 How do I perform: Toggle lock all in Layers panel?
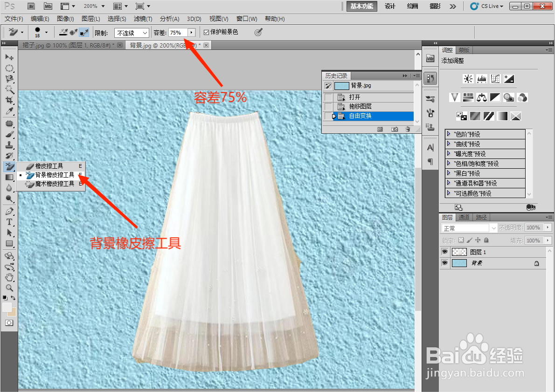click(x=486, y=240)
